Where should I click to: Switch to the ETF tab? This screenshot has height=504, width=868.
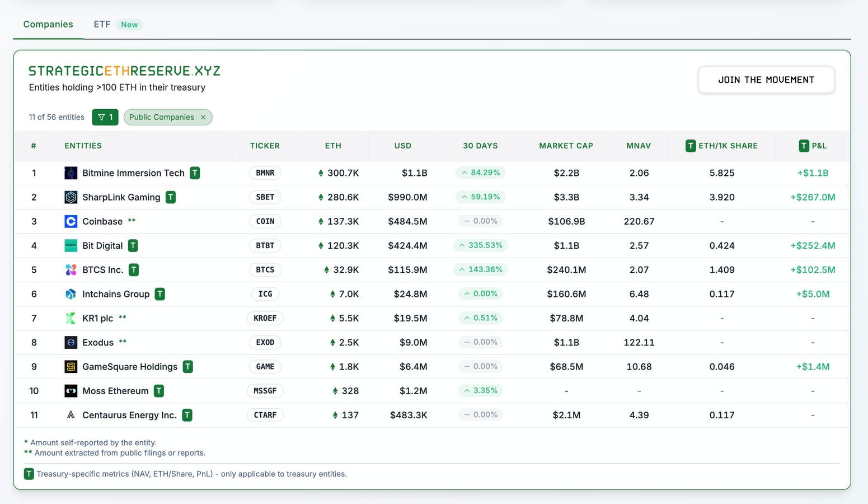coord(102,25)
